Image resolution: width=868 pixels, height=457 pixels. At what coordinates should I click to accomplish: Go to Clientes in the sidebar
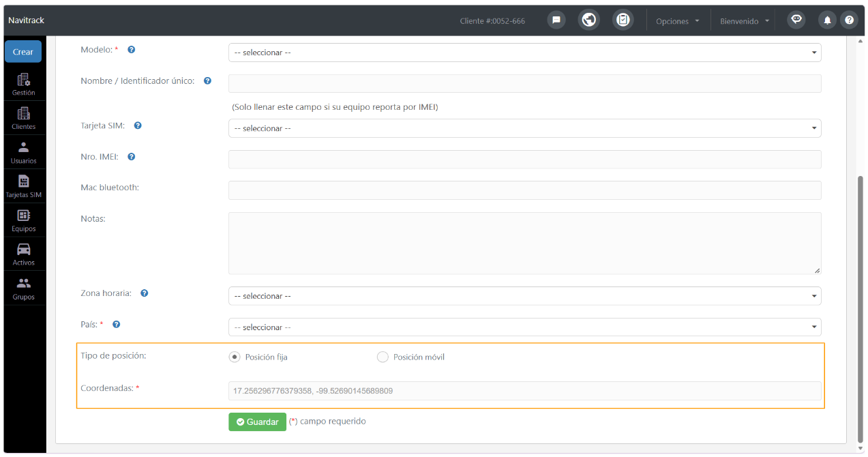[24, 118]
